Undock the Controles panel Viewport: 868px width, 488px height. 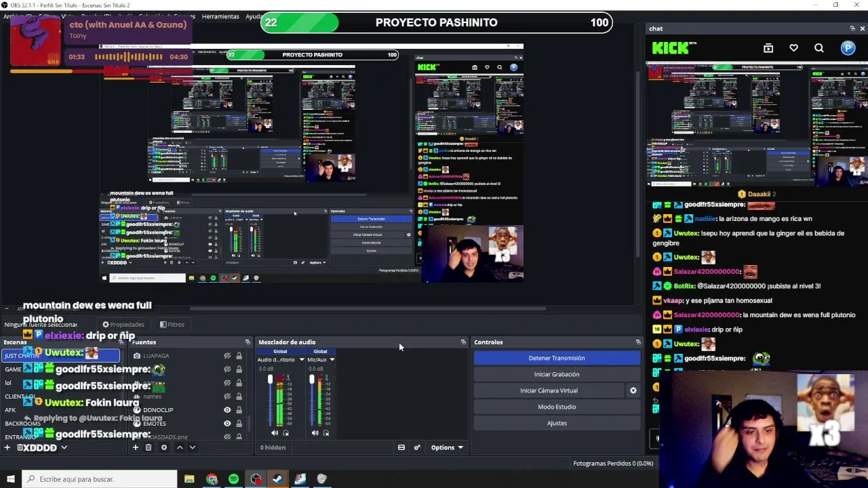638,342
